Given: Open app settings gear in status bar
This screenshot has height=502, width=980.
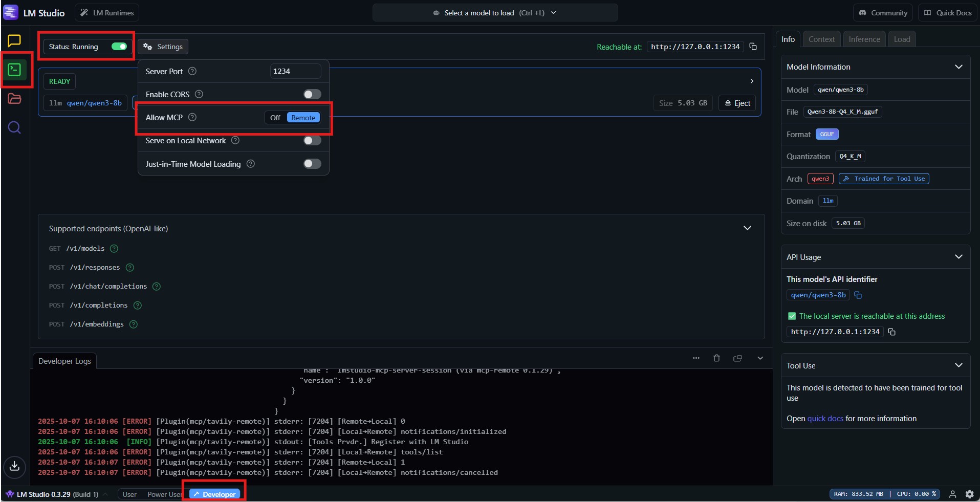Looking at the screenshot, I should pos(969,494).
